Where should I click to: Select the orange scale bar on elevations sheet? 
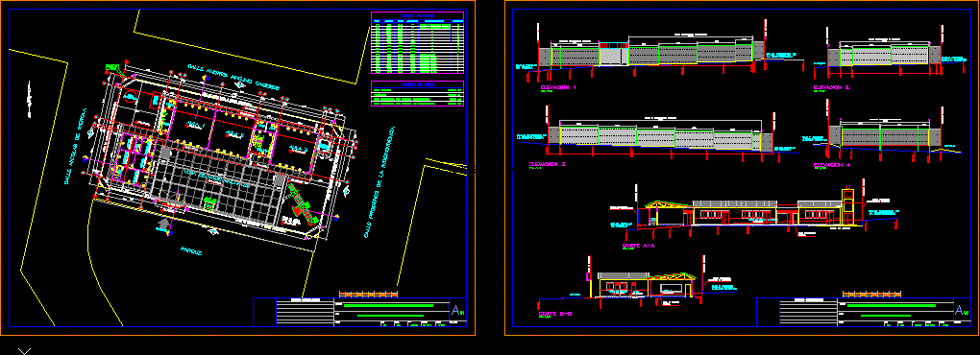(x=871, y=294)
